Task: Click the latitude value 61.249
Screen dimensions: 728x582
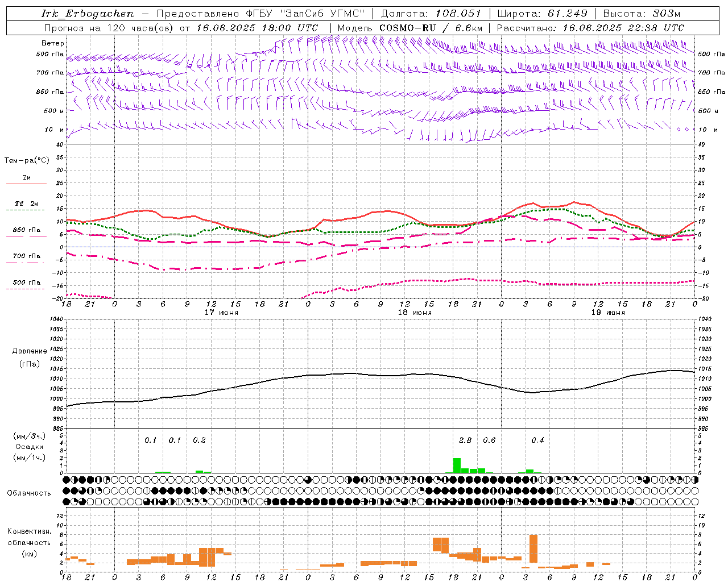Action: coord(568,14)
